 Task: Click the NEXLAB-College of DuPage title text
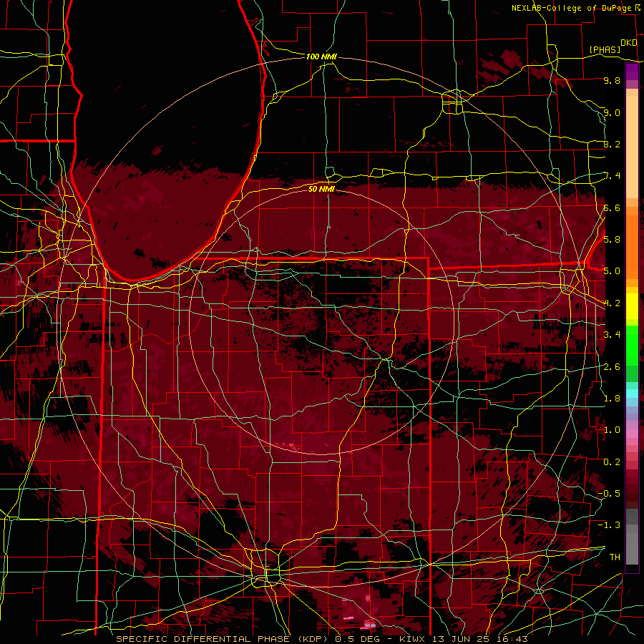pyautogui.click(x=571, y=8)
